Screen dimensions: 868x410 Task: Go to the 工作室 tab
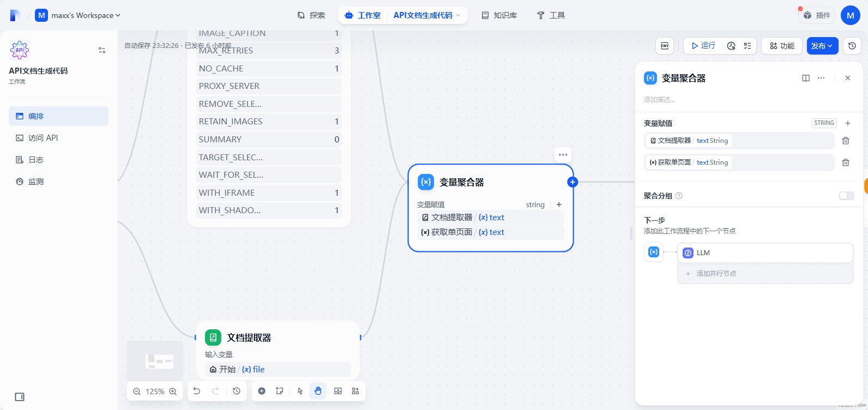tap(363, 15)
